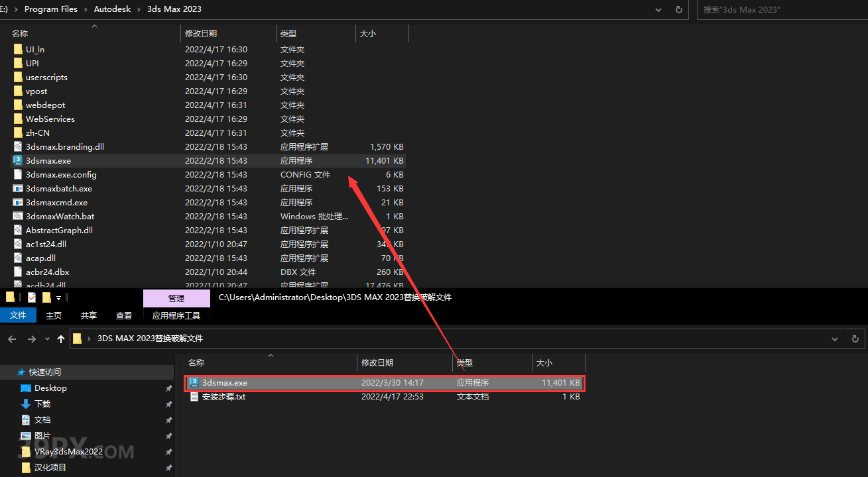Screen dimensions: 868x477
Task: Click the acbr24.dbx file icon
Action: (18, 272)
